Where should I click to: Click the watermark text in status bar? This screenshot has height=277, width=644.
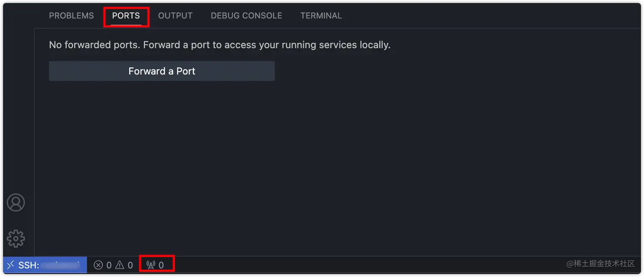tap(601, 264)
